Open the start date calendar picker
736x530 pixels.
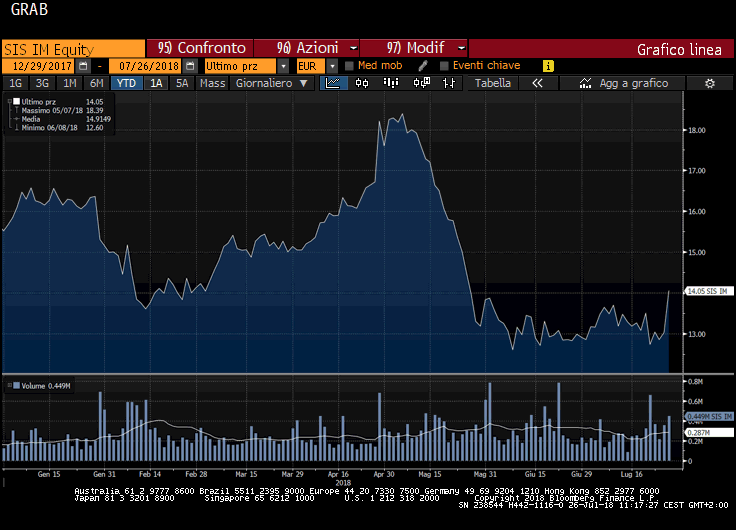[x=83, y=66]
